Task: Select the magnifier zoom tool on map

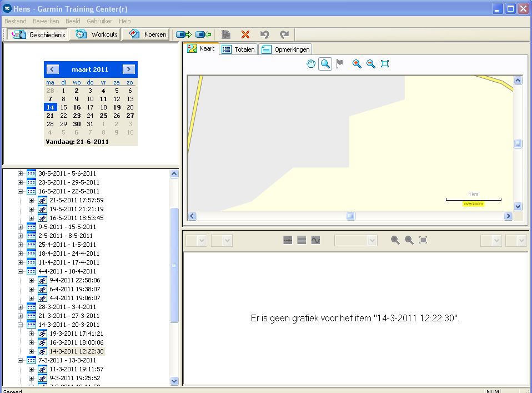Action: pos(325,64)
